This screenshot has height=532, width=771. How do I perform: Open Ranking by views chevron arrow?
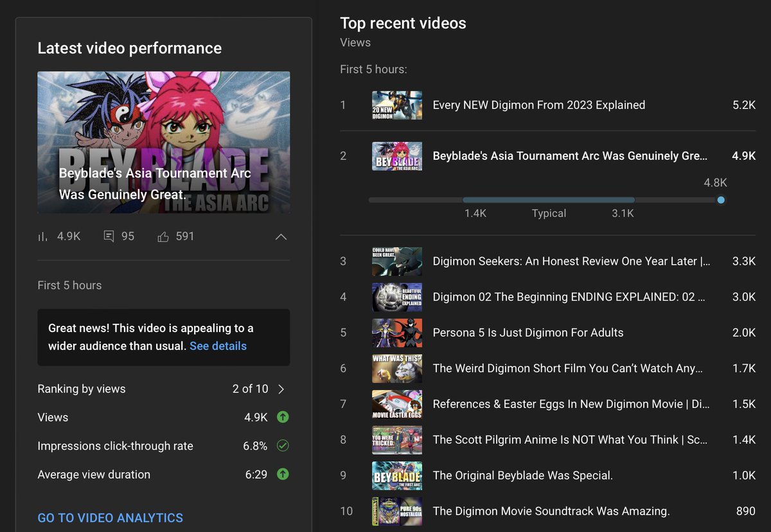coord(281,389)
